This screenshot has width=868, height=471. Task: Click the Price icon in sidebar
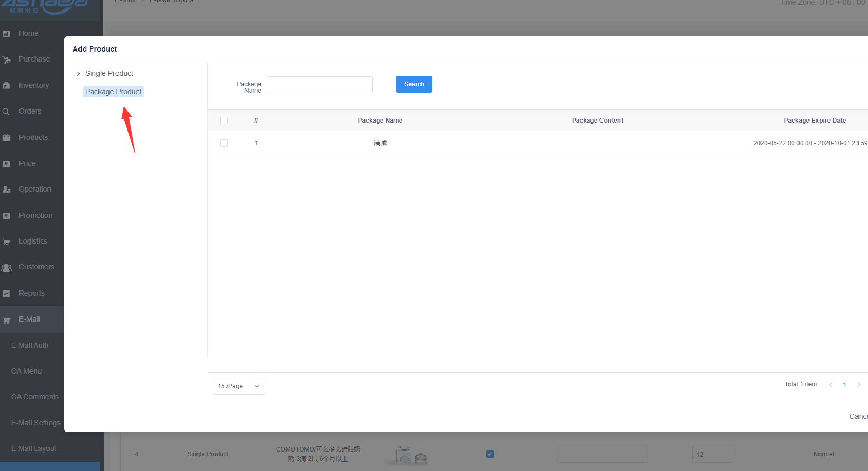(6, 164)
